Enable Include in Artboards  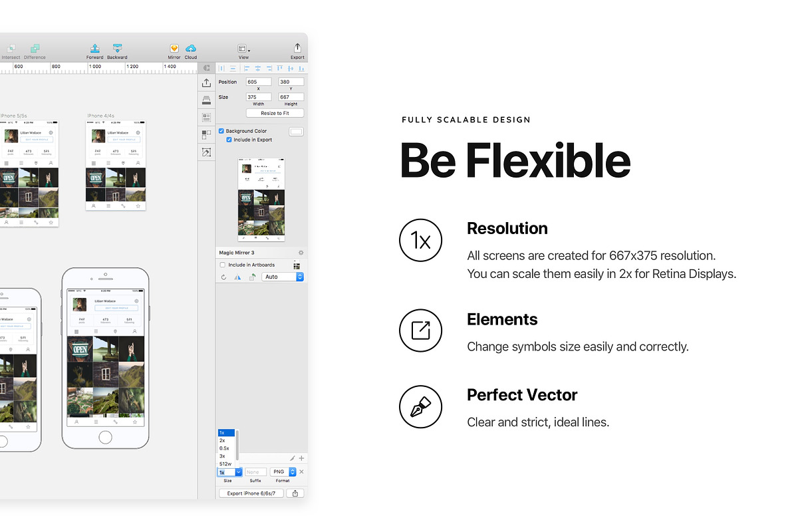[x=222, y=265]
